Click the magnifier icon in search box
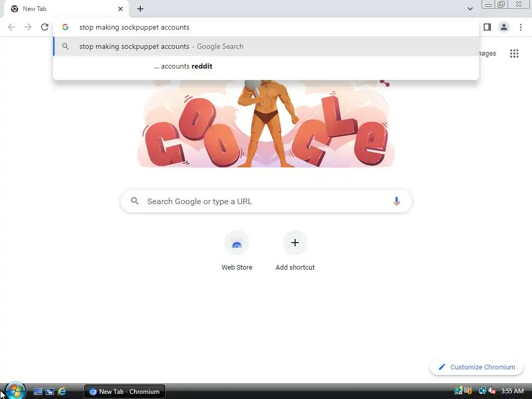532x399 pixels. 135,201
